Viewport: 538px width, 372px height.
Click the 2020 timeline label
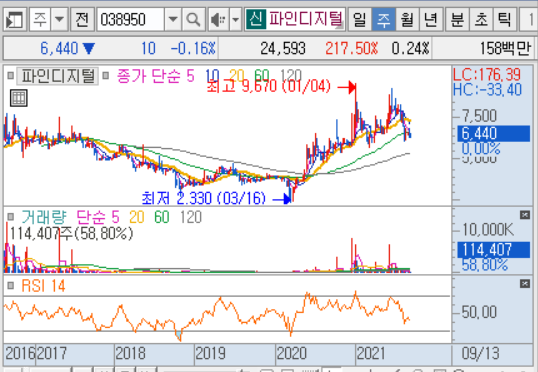pos(291,353)
